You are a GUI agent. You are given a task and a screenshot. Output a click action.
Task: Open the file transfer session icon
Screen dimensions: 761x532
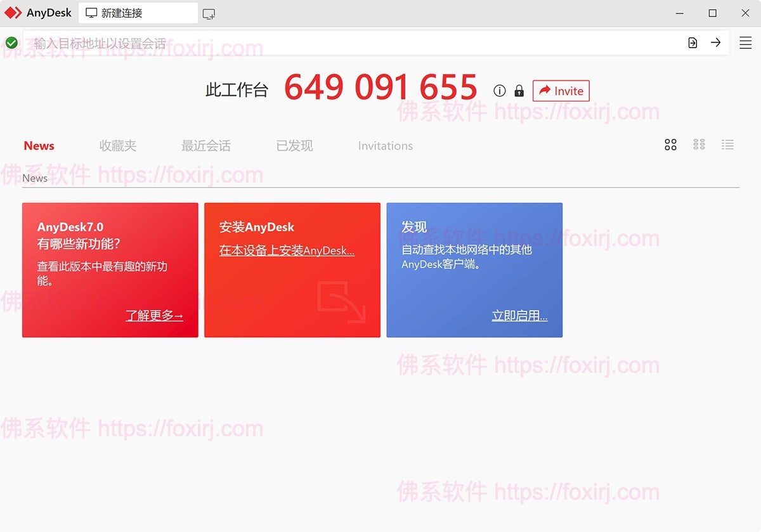693,42
